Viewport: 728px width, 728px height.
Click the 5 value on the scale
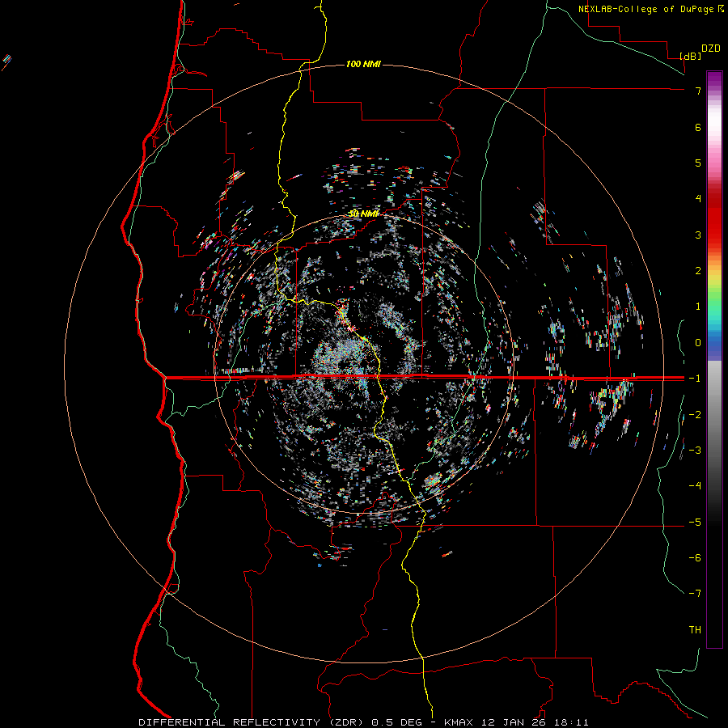point(698,163)
